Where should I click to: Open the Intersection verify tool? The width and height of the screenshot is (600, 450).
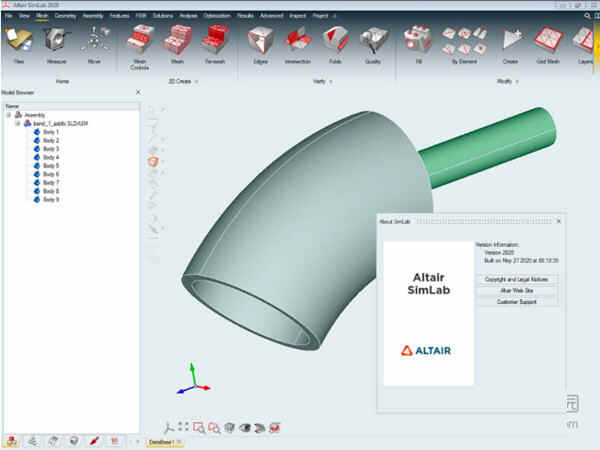coord(298,45)
